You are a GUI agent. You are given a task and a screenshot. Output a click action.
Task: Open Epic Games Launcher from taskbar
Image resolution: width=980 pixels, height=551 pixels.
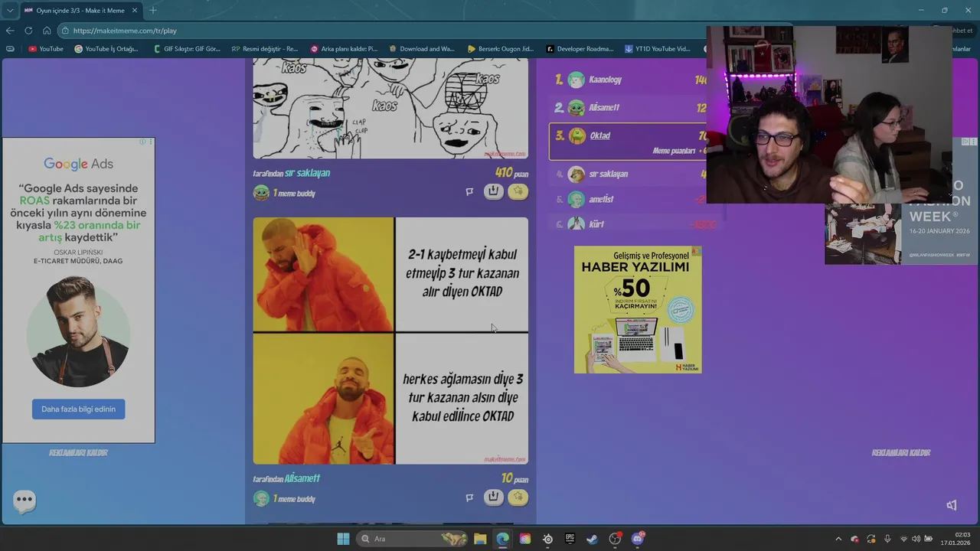point(570,539)
